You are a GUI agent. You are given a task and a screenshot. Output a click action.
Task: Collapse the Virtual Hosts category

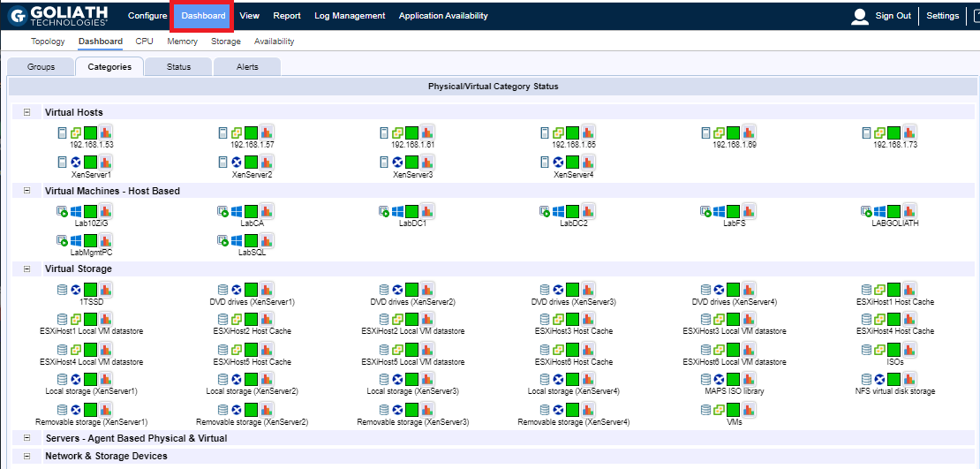pos(26,112)
